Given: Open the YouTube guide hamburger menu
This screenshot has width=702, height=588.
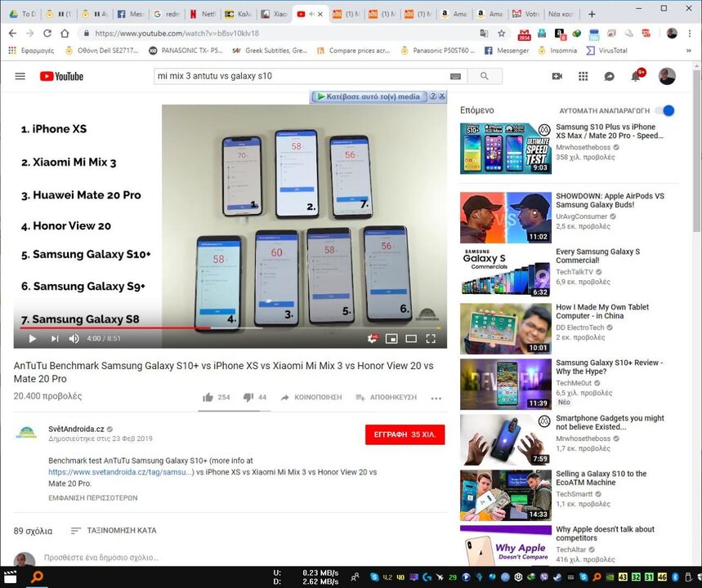Looking at the screenshot, I should click(20, 76).
